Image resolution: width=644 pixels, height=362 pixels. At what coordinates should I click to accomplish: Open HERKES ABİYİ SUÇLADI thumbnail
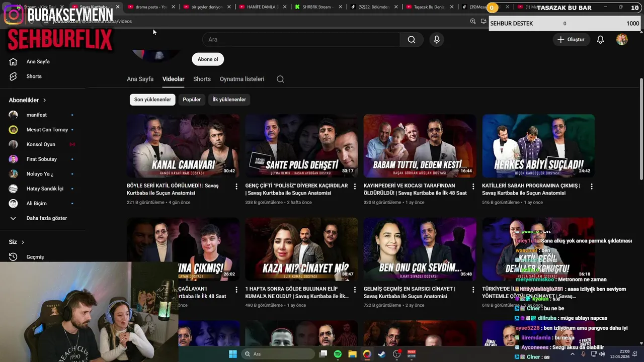[x=538, y=146]
